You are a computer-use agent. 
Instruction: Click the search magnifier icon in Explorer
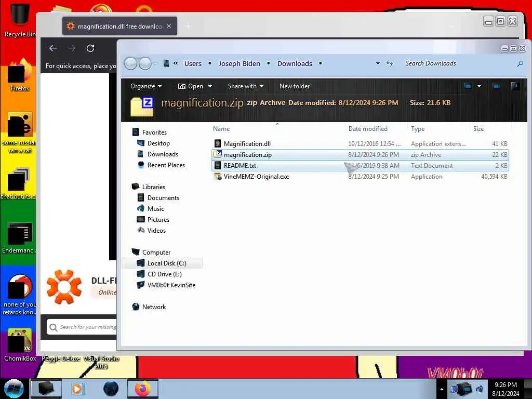(x=520, y=63)
